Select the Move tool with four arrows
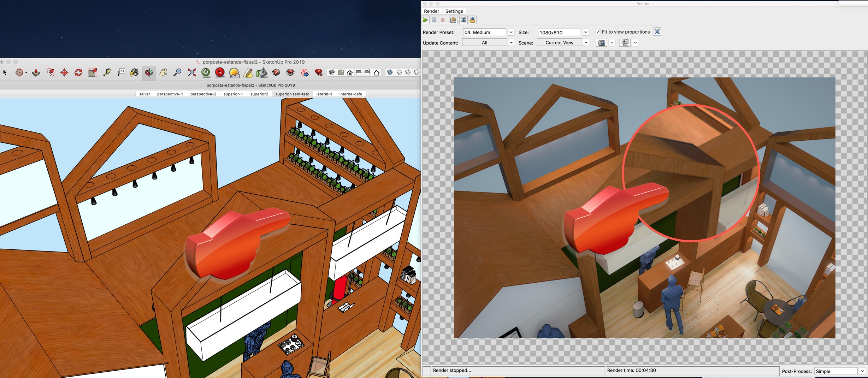The height and width of the screenshot is (378, 868). pos(64,72)
